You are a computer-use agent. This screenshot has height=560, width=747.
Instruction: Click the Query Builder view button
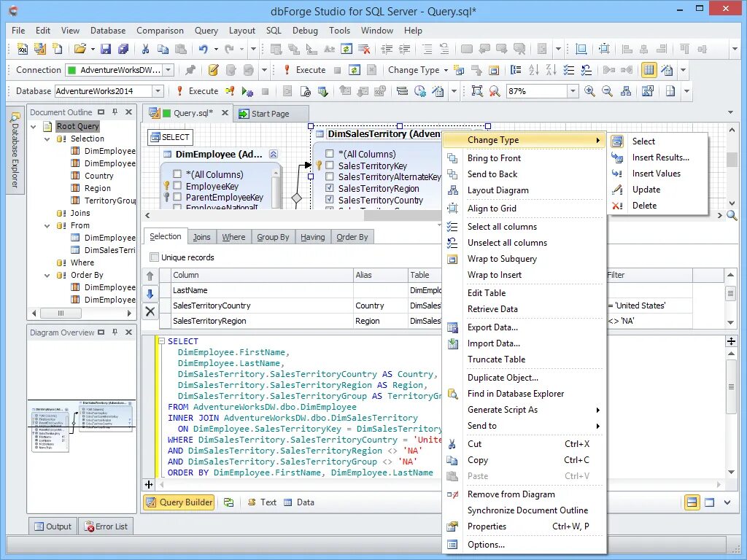coord(179,502)
